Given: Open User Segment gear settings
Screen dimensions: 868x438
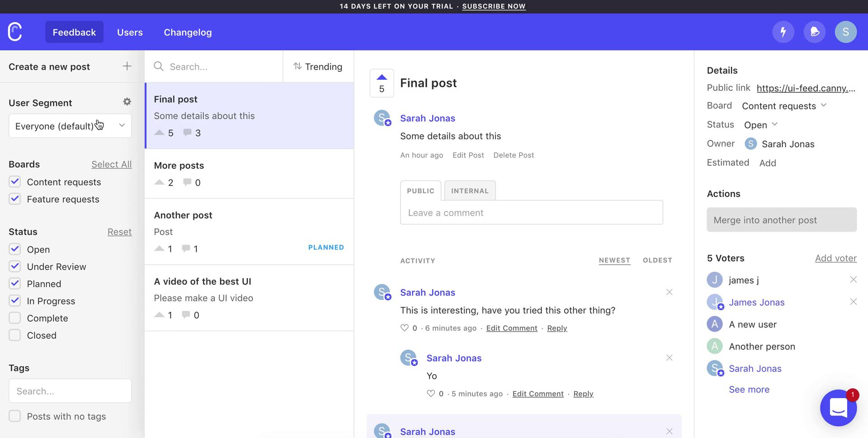Looking at the screenshot, I should point(127,102).
